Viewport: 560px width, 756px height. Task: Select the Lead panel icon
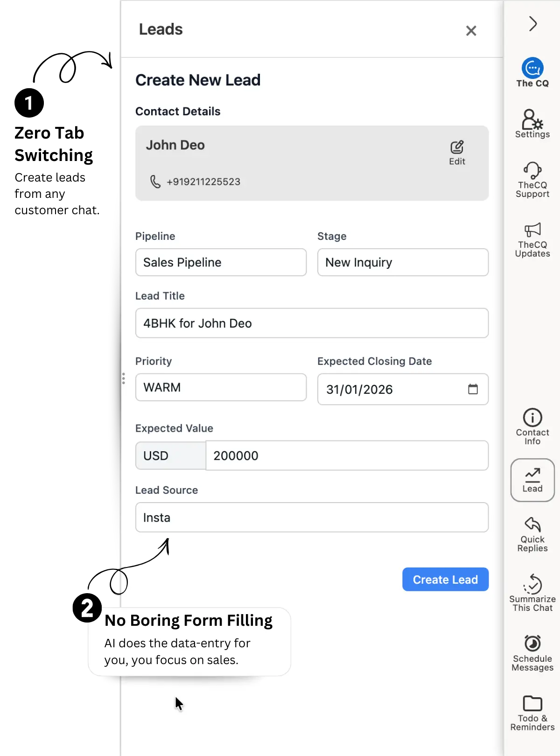pos(532,480)
